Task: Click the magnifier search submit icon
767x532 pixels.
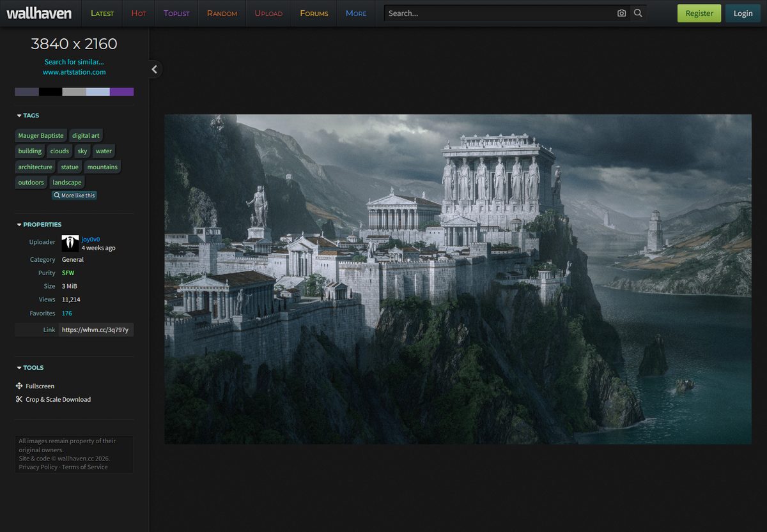Action: click(x=638, y=13)
